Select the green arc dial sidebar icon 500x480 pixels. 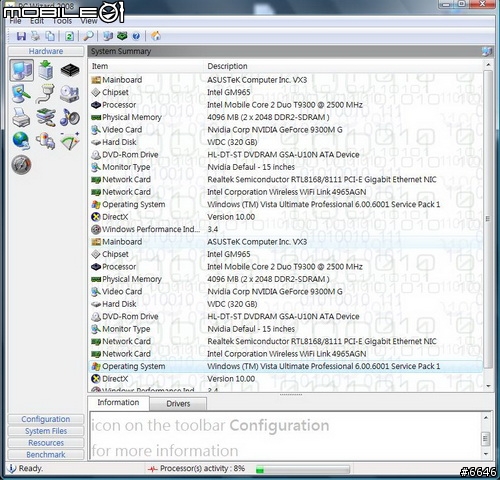point(70,141)
